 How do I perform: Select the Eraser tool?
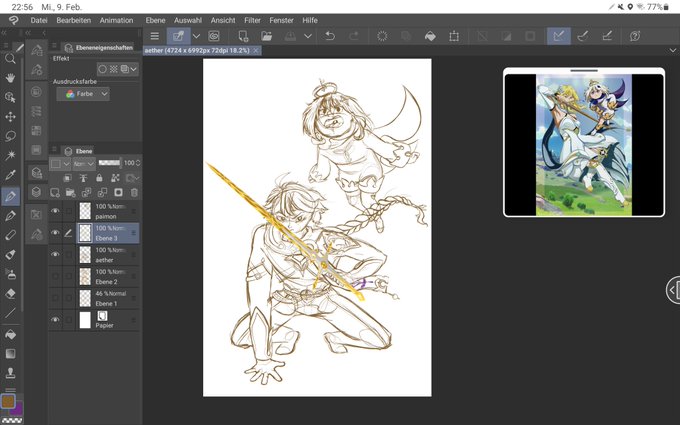tap(10, 294)
